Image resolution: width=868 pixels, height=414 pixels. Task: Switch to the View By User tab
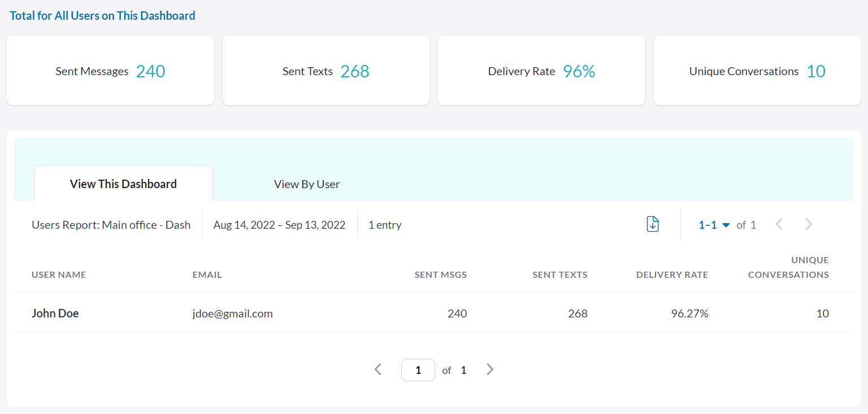click(306, 184)
